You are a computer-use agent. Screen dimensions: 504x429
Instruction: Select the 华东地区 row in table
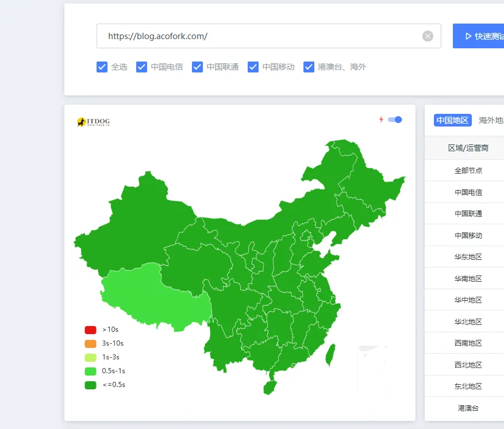[468, 257]
